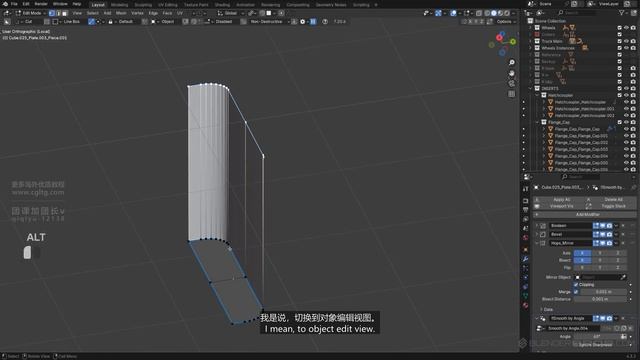Viewport: 640px width, 360px height.
Task: Select vertex select mode icon
Action: [x=52, y=13]
